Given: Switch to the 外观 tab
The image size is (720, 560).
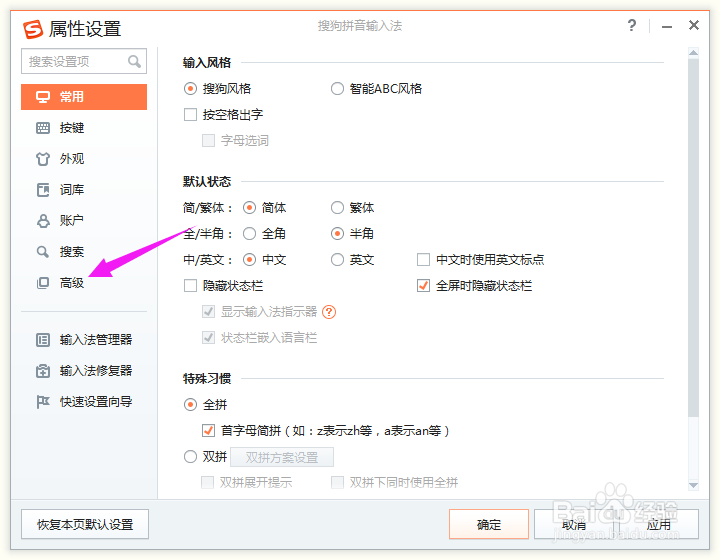Looking at the screenshot, I should pyautogui.click(x=84, y=159).
